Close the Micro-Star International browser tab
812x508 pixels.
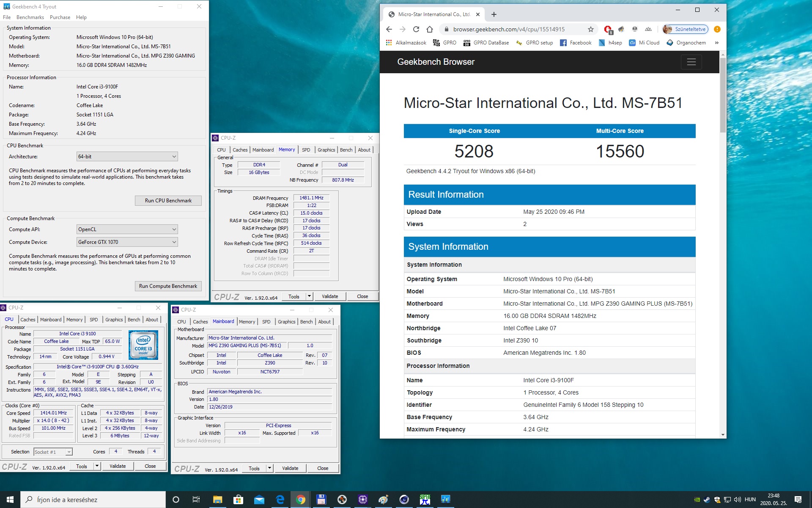pos(478,14)
